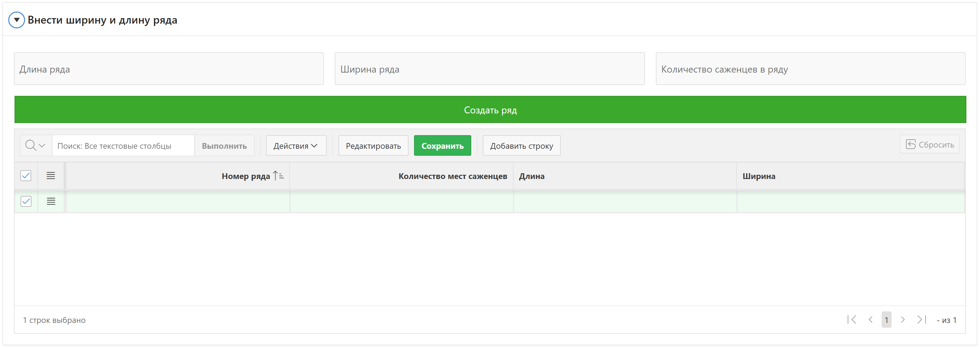Open header row actions hamburger menu
The image size is (980, 348).
[51, 176]
